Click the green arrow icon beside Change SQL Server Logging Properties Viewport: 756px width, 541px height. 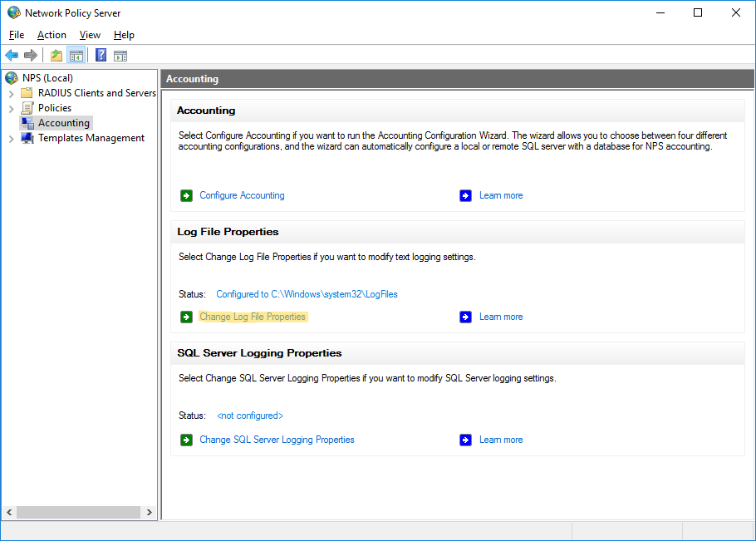coord(186,440)
